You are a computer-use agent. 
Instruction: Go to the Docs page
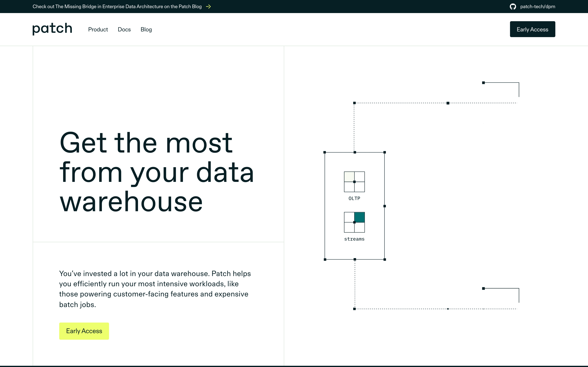[x=124, y=29]
